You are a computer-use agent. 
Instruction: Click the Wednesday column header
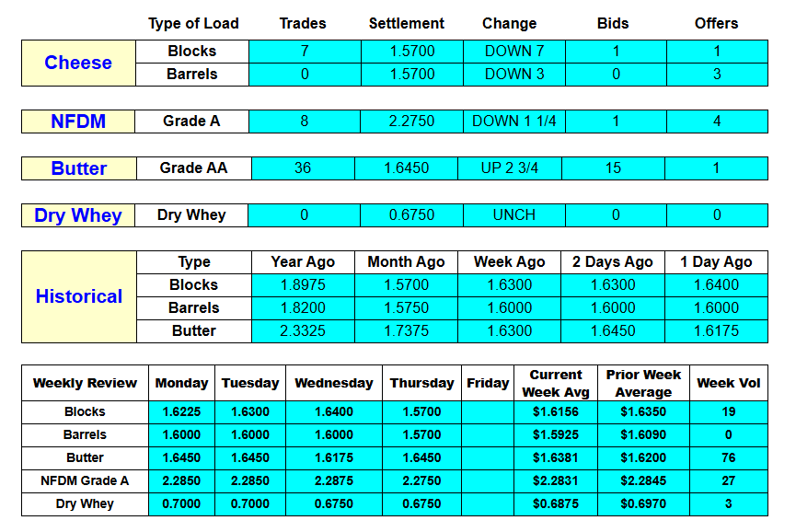(x=333, y=383)
